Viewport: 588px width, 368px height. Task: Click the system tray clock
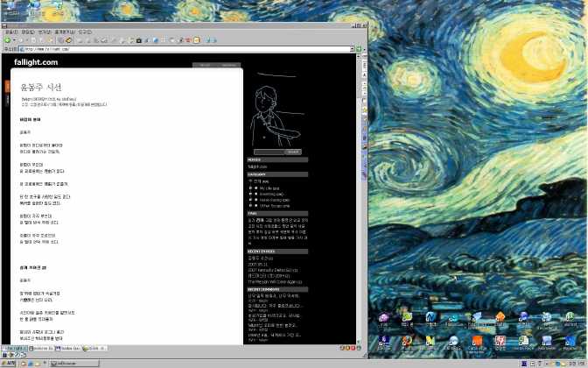[x=575, y=364]
